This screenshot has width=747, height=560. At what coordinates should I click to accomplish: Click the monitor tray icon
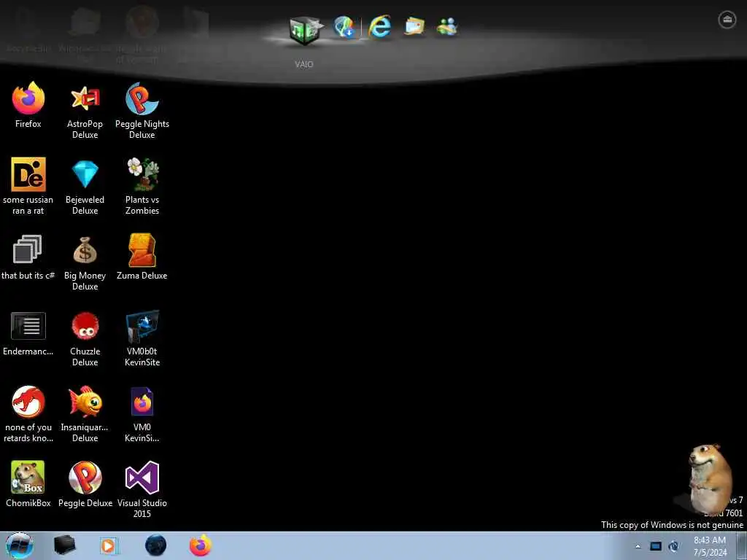point(656,546)
